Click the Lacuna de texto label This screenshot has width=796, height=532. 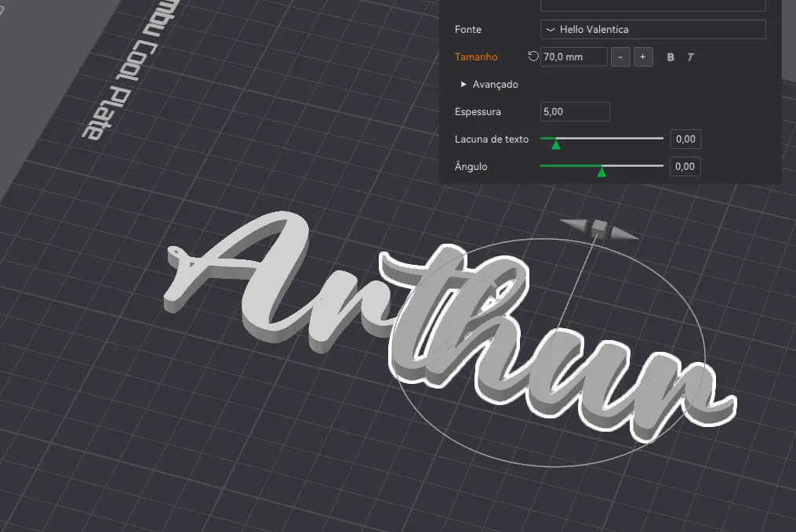[x=492, y=139]
